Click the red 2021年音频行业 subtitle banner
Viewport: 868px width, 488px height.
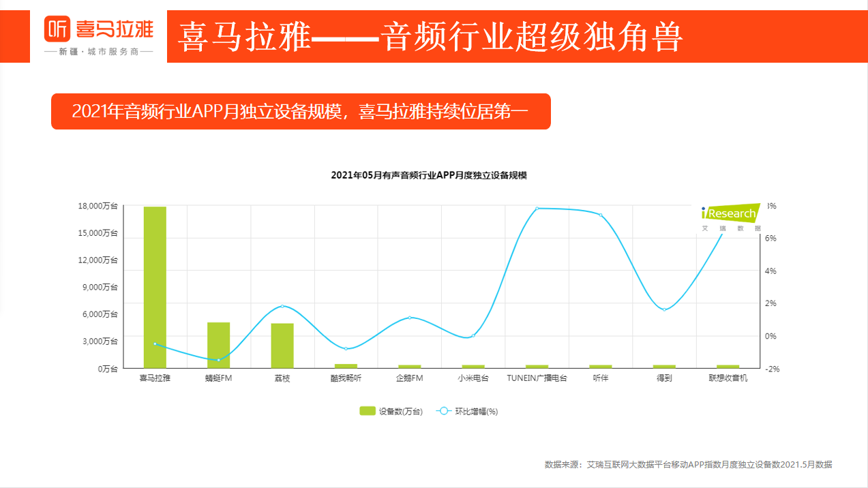(300, 111)
